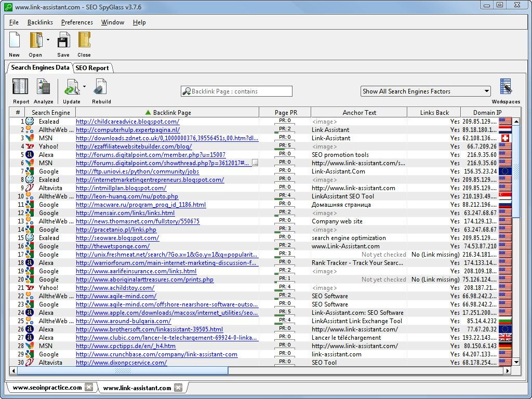Click the Altavista icon in row 9

point(30,188)
